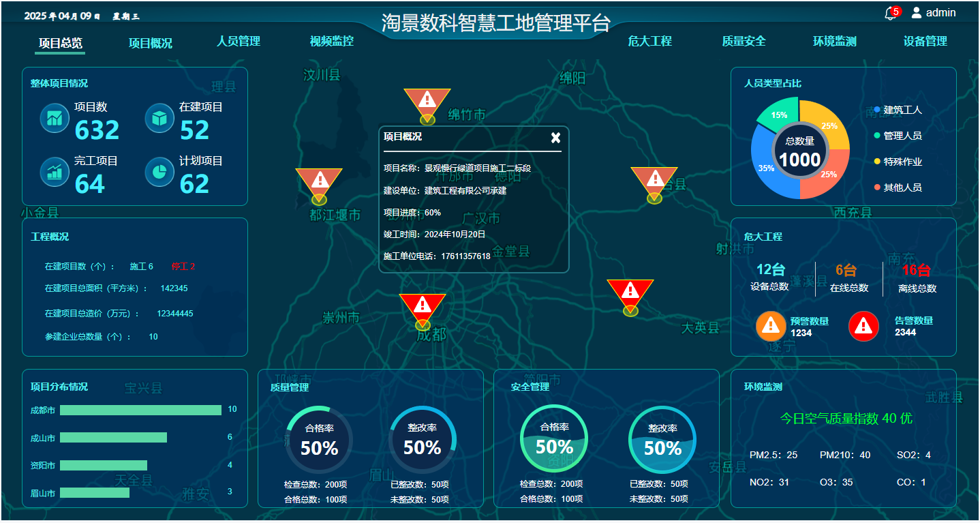Click the red 告警数量 alarm icon
The image size is (980, 523).
coord(863,326)
